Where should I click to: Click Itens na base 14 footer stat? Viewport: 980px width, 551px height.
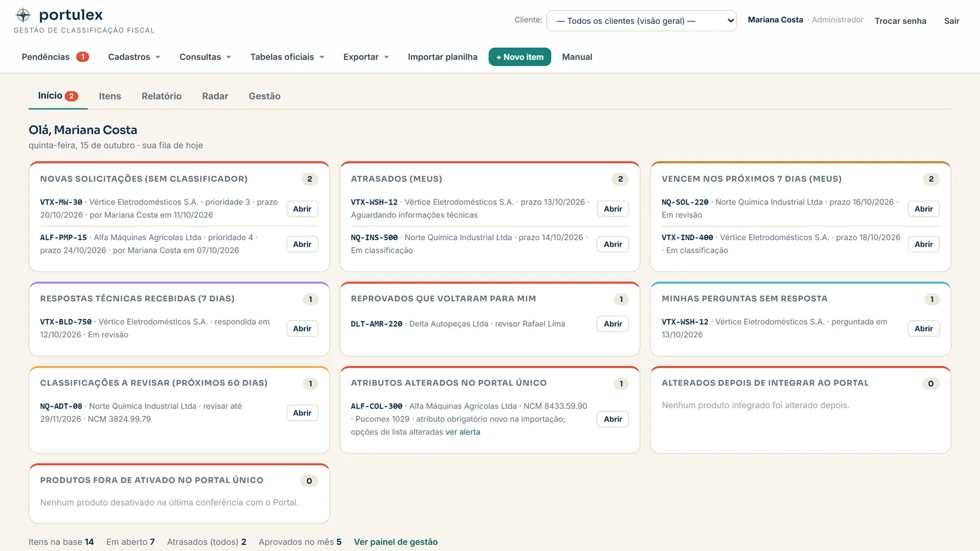[61, 542]
